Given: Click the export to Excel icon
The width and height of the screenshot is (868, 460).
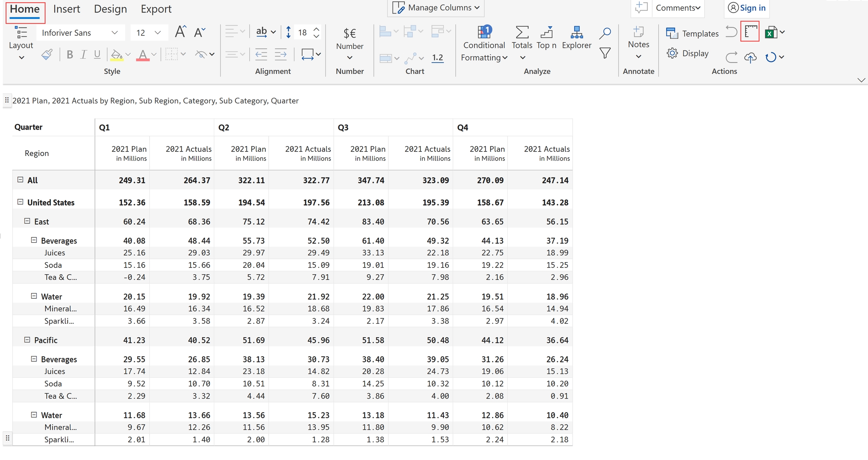Looking at the screenshot, I should (x=771, y=33).
